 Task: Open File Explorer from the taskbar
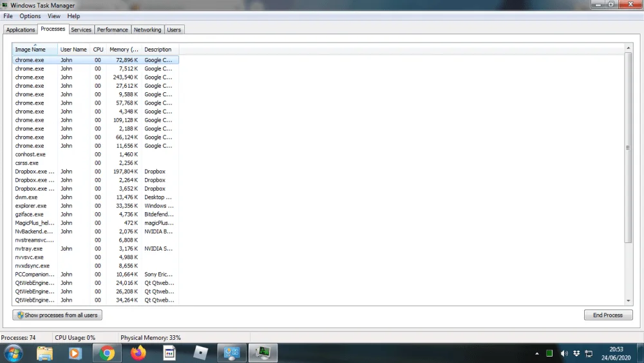tap(44, 353)
